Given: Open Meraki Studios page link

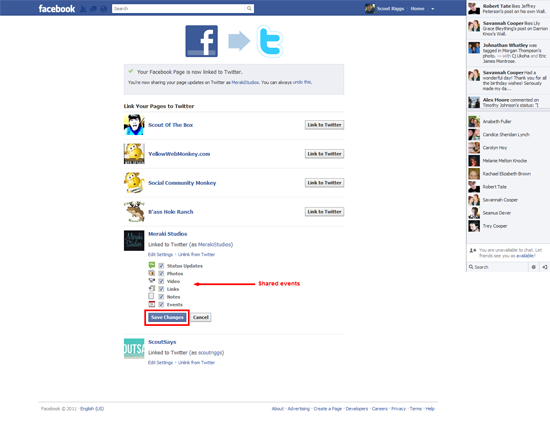Looking at the screenshot, I should click(168, 234).
